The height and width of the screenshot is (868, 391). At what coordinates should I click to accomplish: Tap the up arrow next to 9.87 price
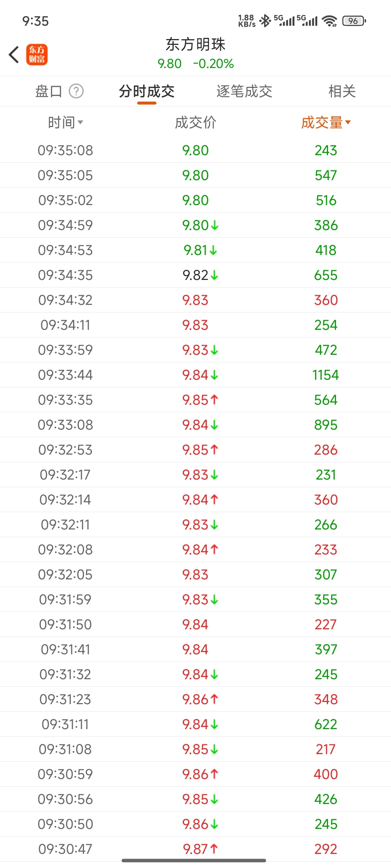click(x=214, y=848)
